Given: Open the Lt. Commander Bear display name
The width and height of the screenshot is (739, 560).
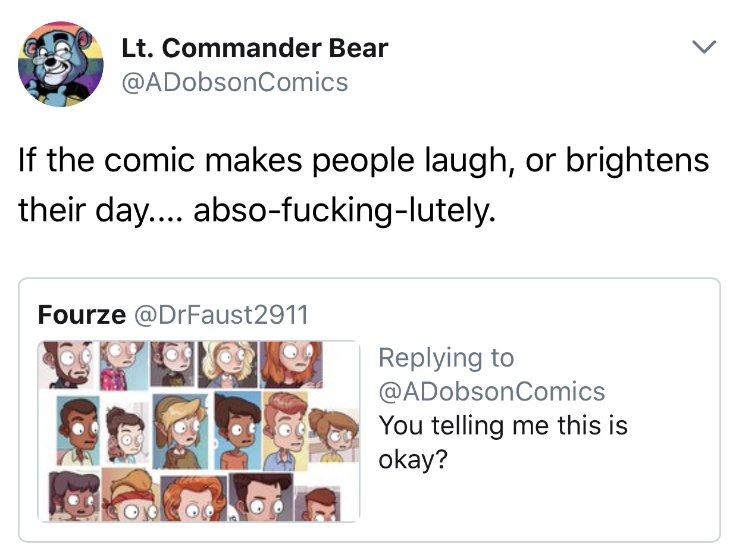Looking at the screenshot, I should 255,48.
